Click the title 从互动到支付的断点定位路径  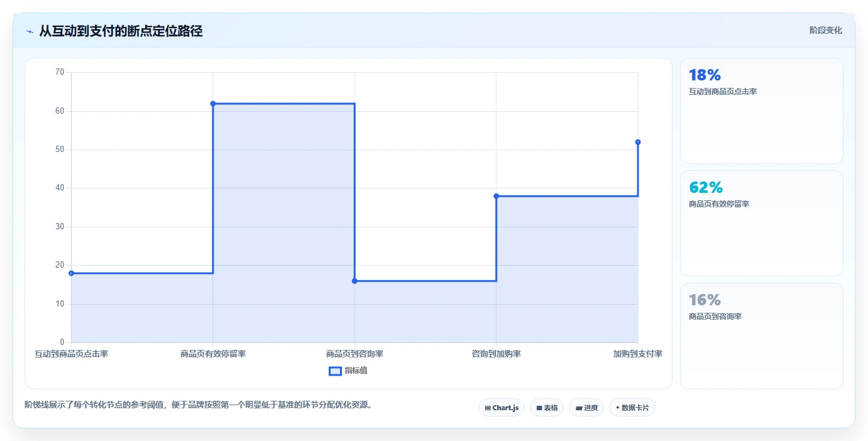point(121,31)
